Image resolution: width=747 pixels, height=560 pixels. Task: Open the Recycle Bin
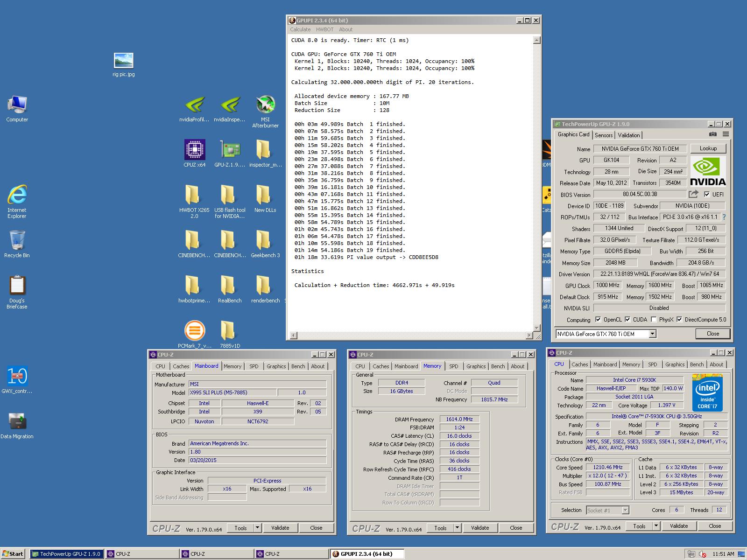(17, 244)
